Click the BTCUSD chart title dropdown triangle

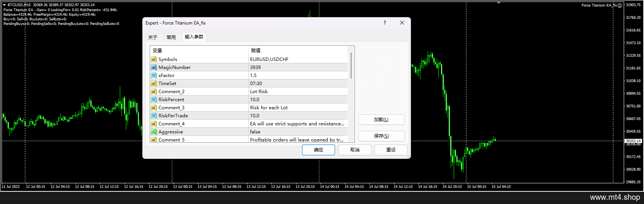coord(4,5)
